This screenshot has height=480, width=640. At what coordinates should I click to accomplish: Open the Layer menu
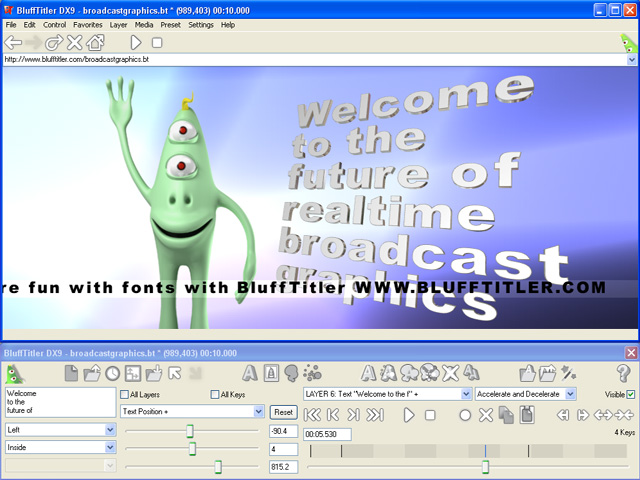[x=118, y=25]
